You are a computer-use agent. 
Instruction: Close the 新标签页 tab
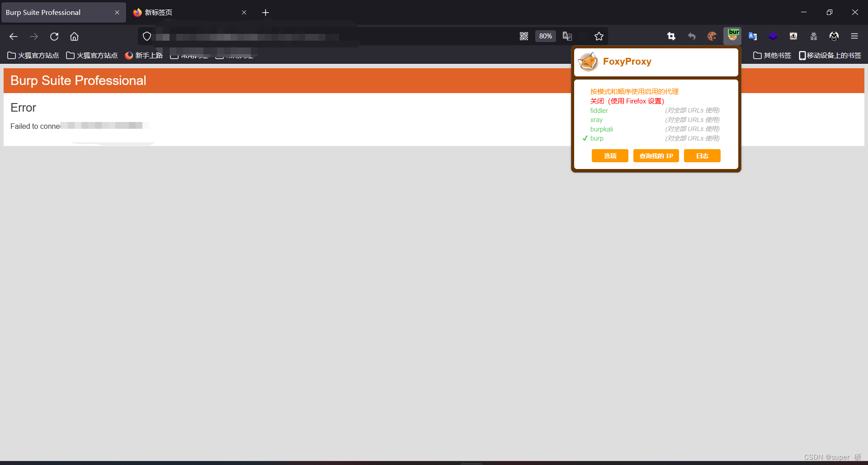click(x=244, y=13)
